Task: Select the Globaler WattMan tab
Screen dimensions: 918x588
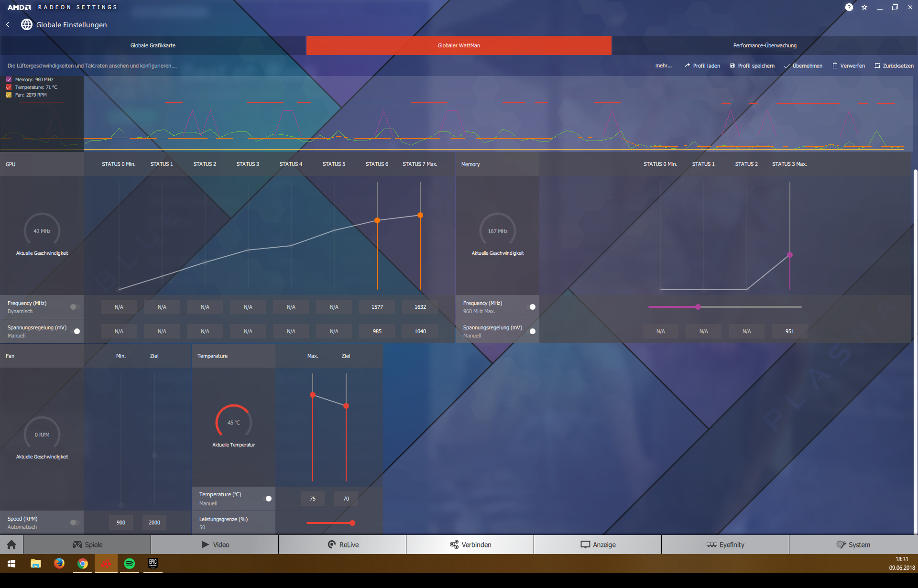Action: 459,45
